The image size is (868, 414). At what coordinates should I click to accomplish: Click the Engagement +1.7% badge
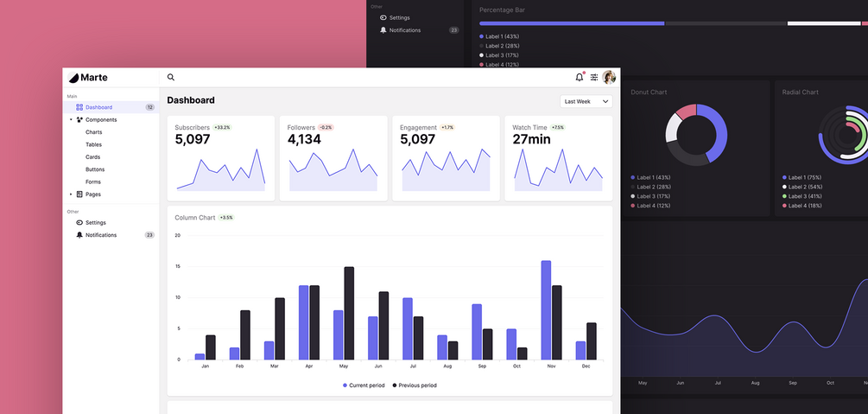pyautogui.click(x=447, y=127)
